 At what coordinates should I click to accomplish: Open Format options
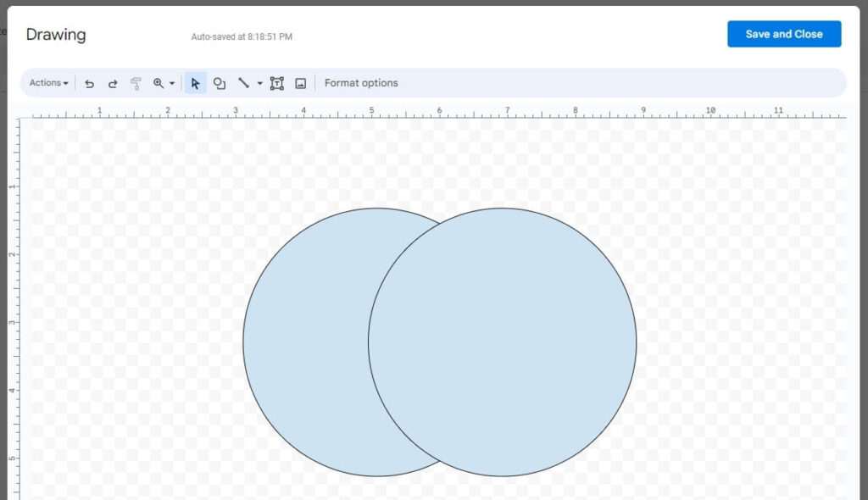pyautogui.click(x=361, y=82)
